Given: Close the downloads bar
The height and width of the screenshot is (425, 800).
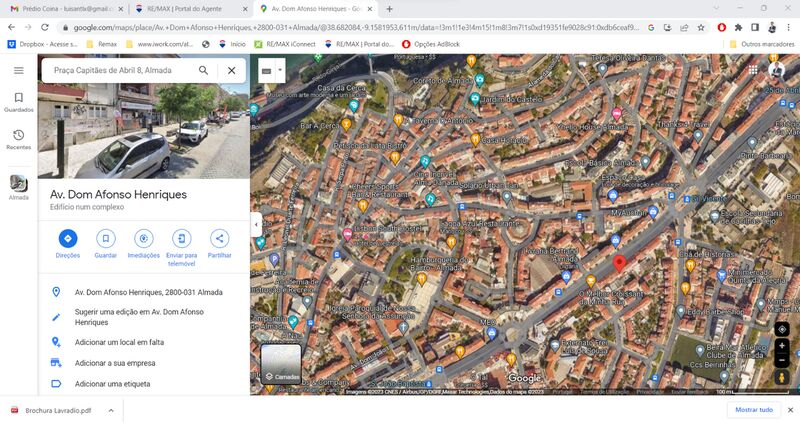Looking at the screenshot, I should (x=790, y=410).
